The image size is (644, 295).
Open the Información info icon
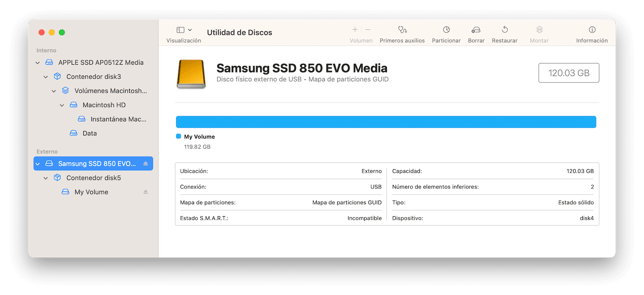coord(592,30)
